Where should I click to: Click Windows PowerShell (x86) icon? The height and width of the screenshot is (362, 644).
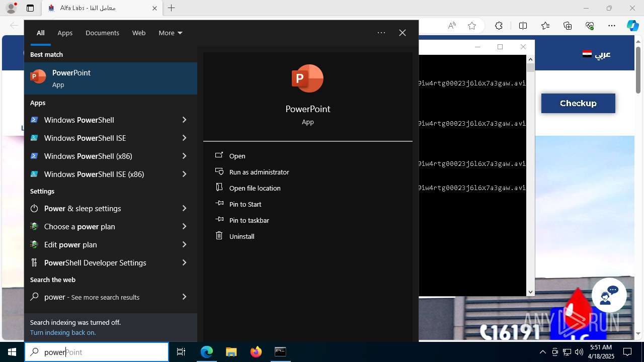point(34,156)
